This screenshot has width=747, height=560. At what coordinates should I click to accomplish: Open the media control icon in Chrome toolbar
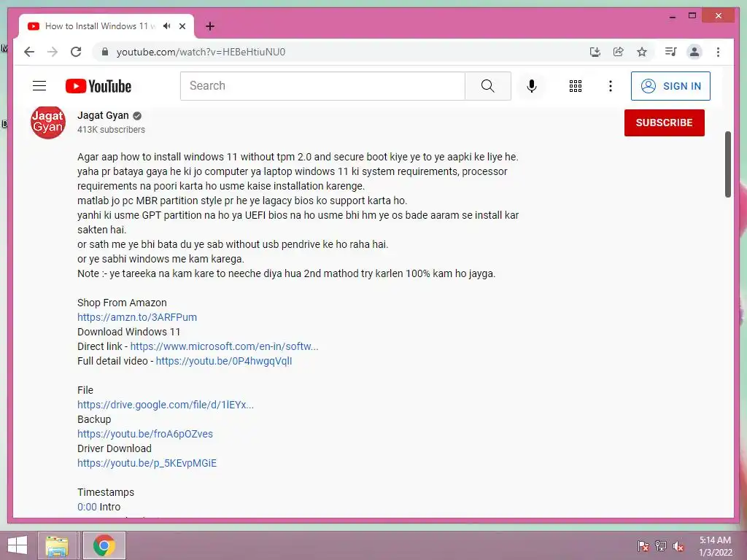pyautogui.click(x=671, y=52)
